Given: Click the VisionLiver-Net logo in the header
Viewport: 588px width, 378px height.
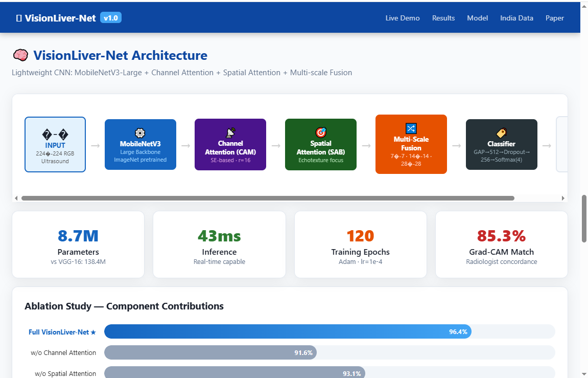Looking at the screenshot, I should (56, 18).
